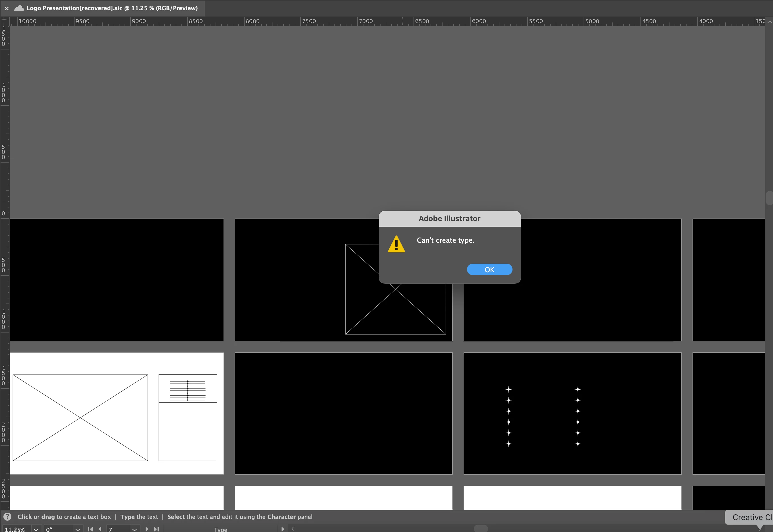Click the warning triangle icon in dialog
This screenshot has height=532, width=773.
(x=396, y=244)
